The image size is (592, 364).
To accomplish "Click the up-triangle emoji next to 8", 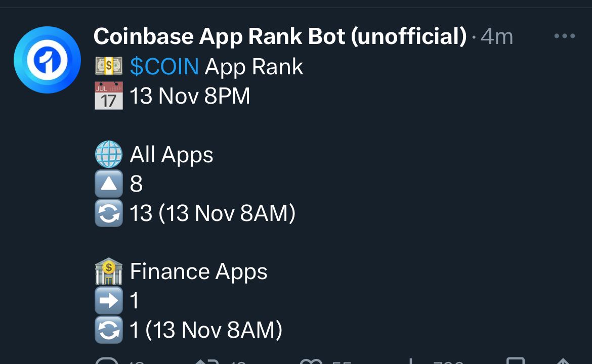I will [109, 184].
